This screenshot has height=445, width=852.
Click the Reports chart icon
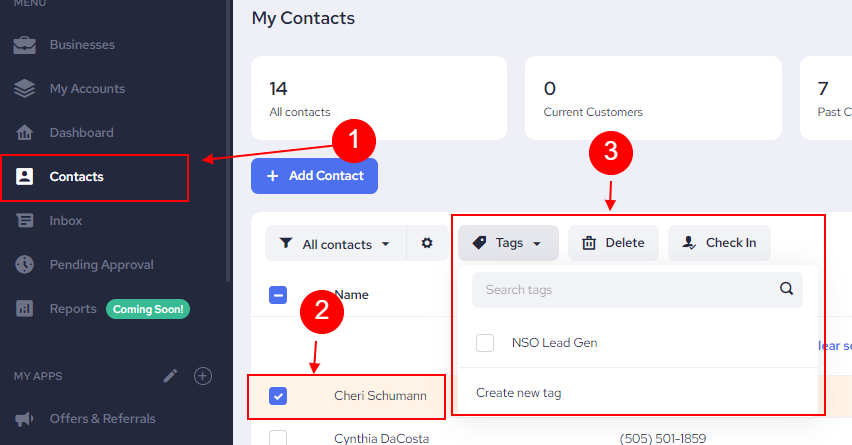click(25, 309)
